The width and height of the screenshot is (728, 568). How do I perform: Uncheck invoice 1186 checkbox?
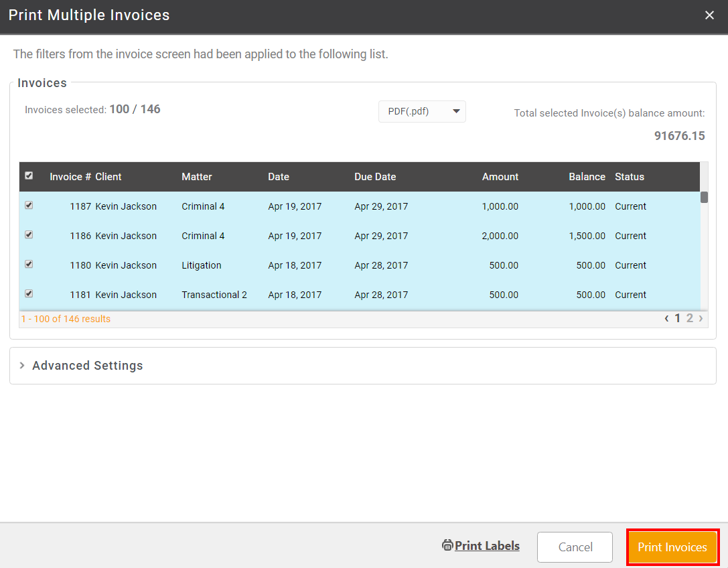[29, 234]
